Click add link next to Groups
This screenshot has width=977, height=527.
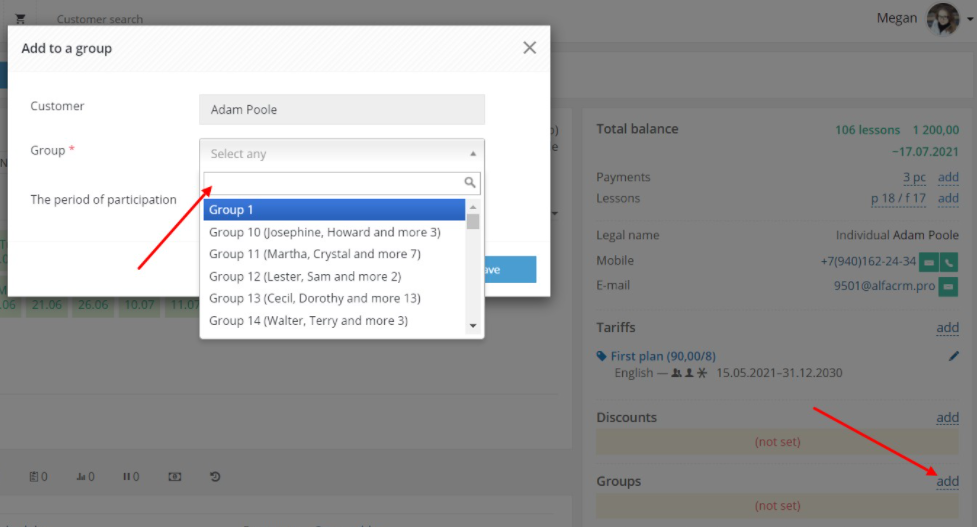947,481
